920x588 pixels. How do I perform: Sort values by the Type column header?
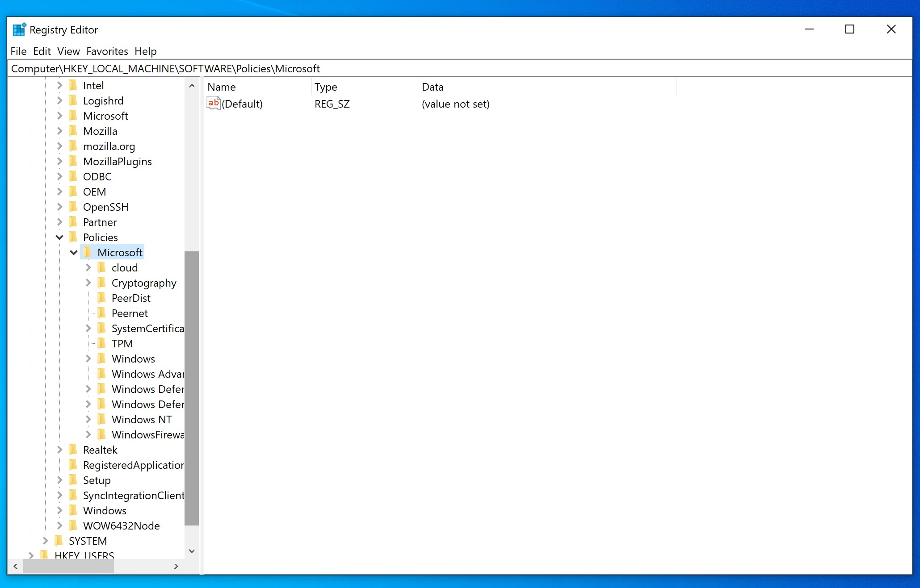tap(365, 87)
